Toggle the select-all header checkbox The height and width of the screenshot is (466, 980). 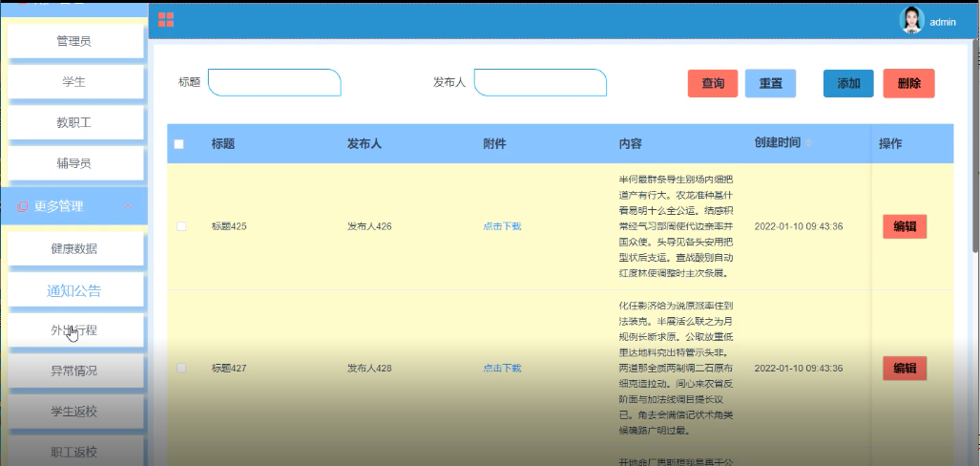pos(178,144)
